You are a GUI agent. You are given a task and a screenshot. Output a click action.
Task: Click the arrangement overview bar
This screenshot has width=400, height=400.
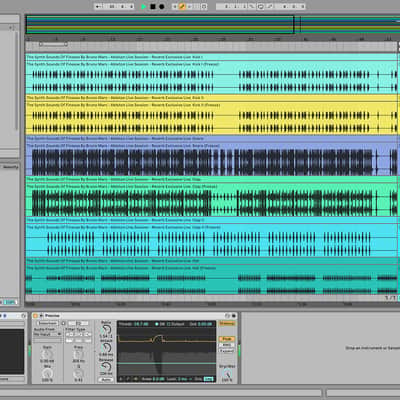(213, 24)
